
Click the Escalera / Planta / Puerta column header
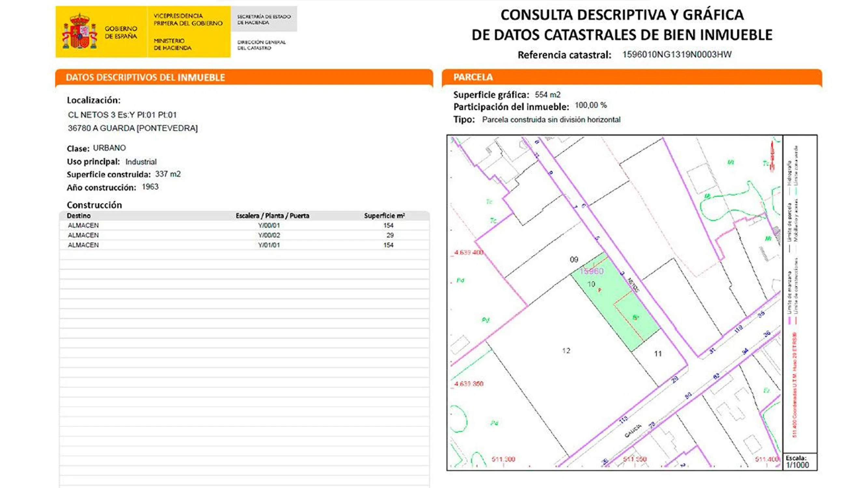tap(272, 216)
